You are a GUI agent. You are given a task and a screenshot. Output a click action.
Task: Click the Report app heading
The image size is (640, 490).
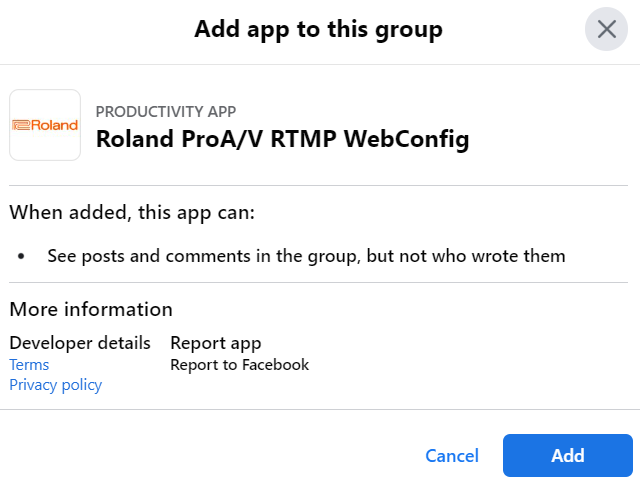click(216, 343)
